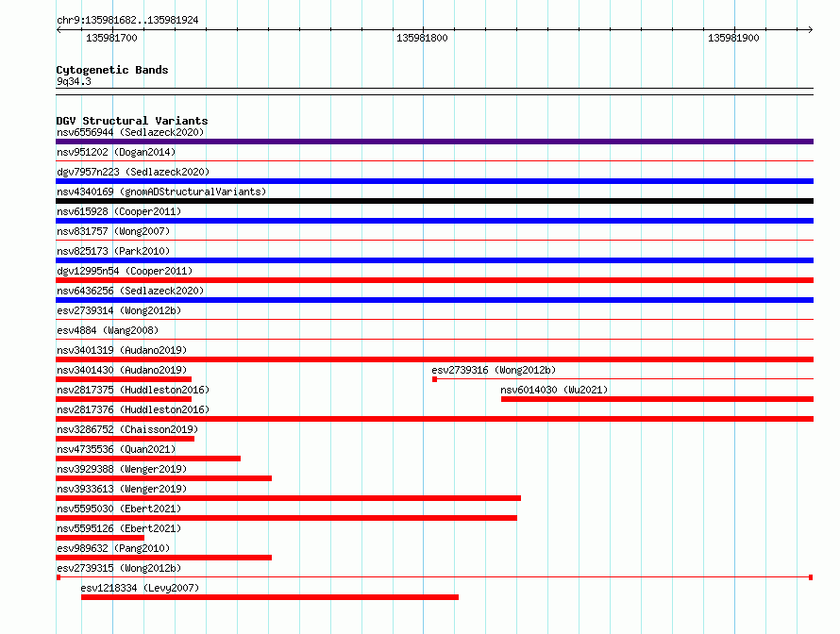
Task: Open the nsv2817375 (Huddleston2016) label
Action: pyautogui.click(x=133, y=390)
